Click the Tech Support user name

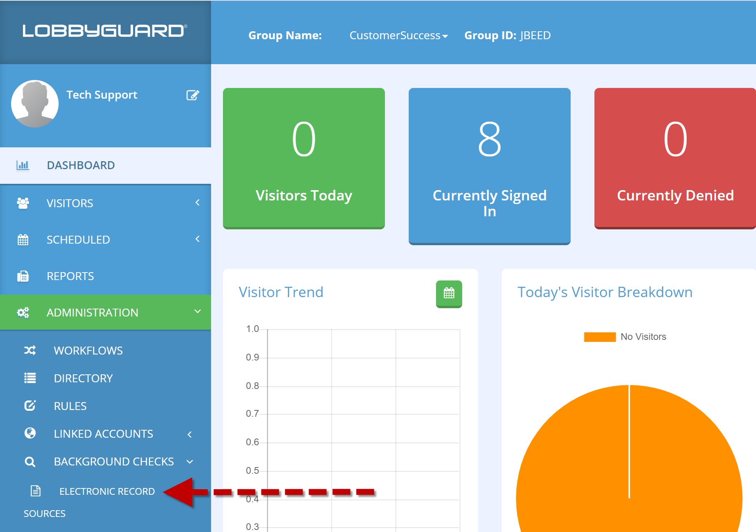coord(102,95)
